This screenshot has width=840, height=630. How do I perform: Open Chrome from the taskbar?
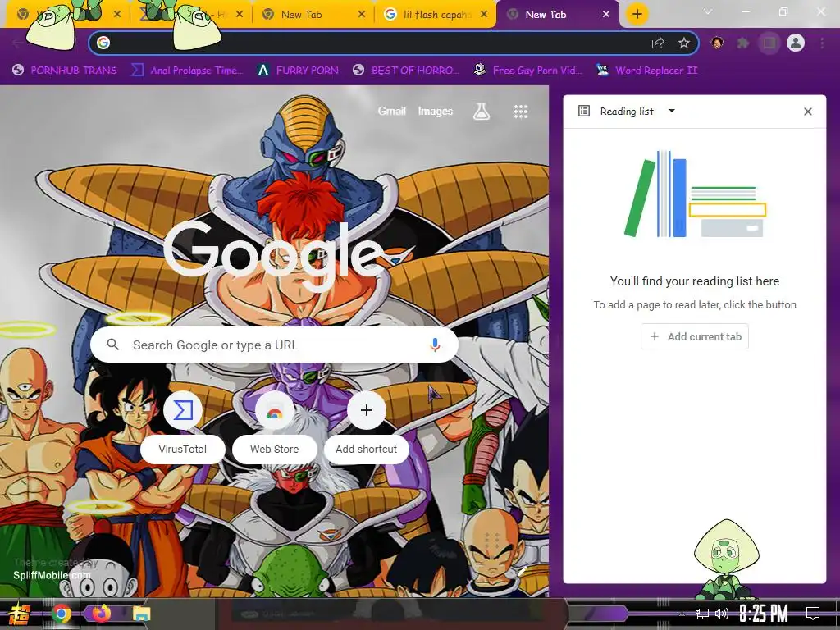pyautogui.click(x=61, y=614)
